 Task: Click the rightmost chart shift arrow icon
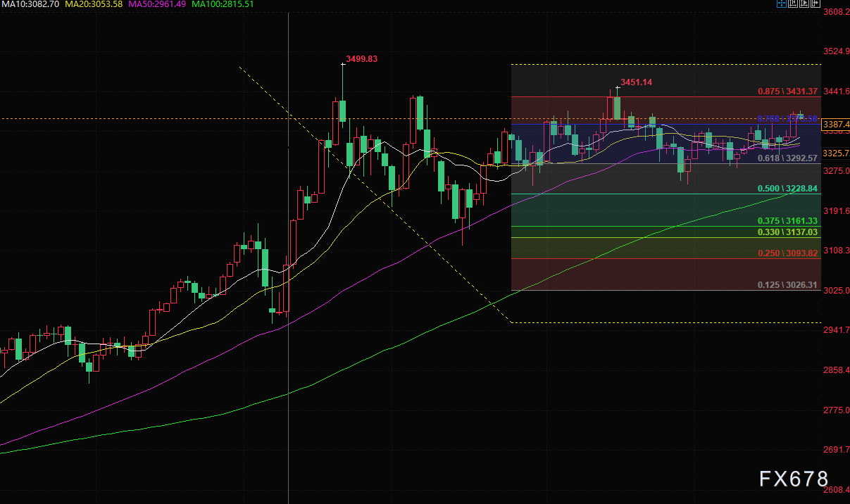click(x=815, y=4)
